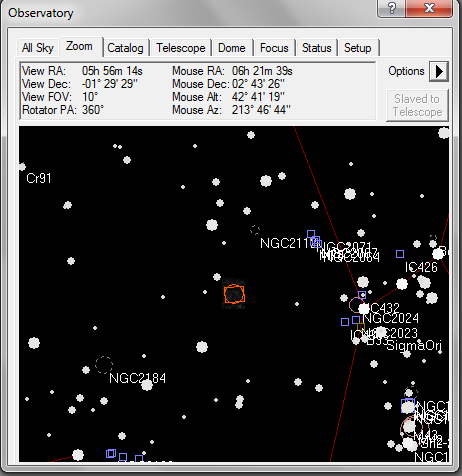This screenshot has height=476, width=462.
Task: Open the Status tab
Action: pos(317,48)
